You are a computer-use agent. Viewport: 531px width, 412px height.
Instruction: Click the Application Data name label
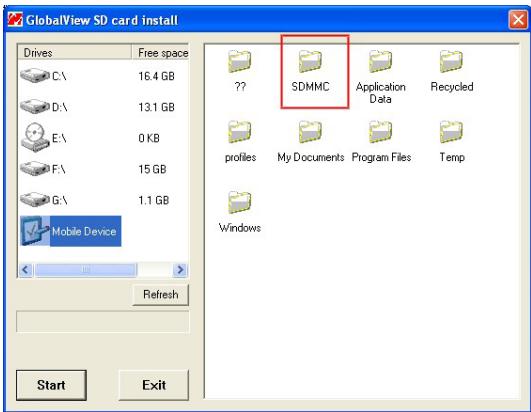(x=381, y=93)
